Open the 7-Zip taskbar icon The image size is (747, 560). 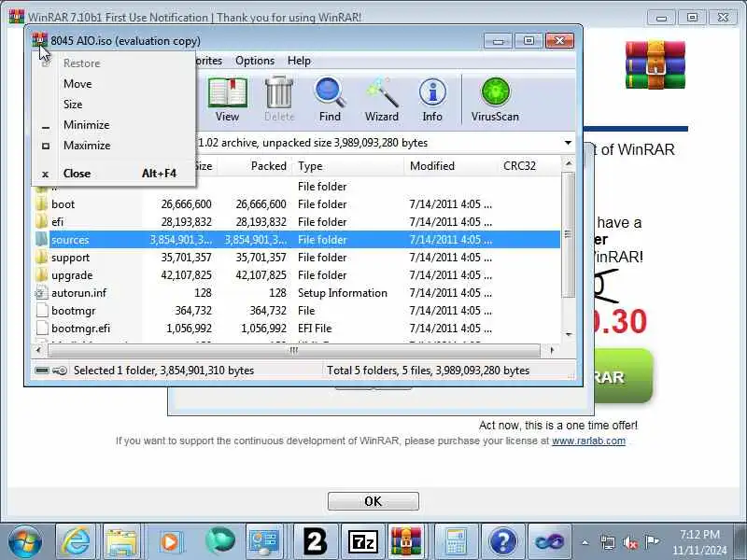(363, 541)
